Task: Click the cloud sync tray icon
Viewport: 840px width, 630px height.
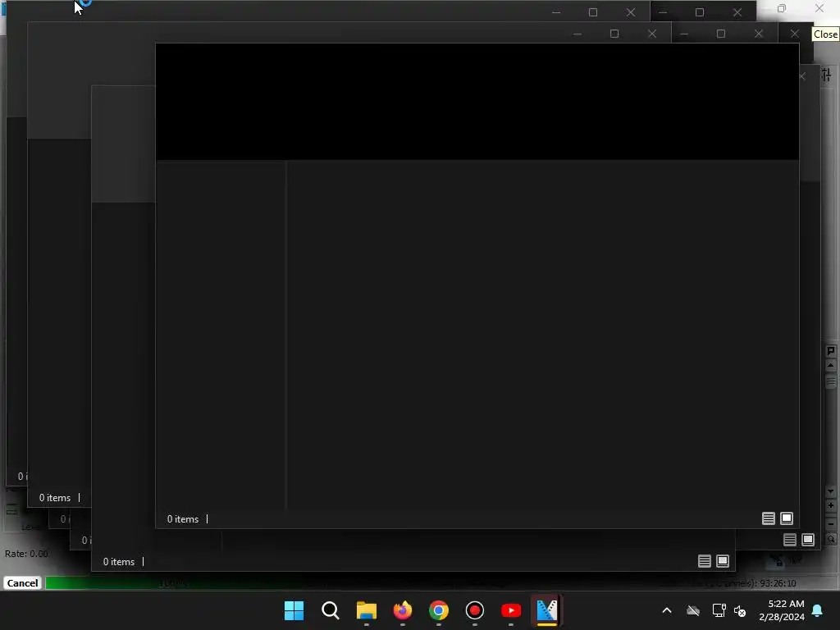Action: [x=693, y=610]
